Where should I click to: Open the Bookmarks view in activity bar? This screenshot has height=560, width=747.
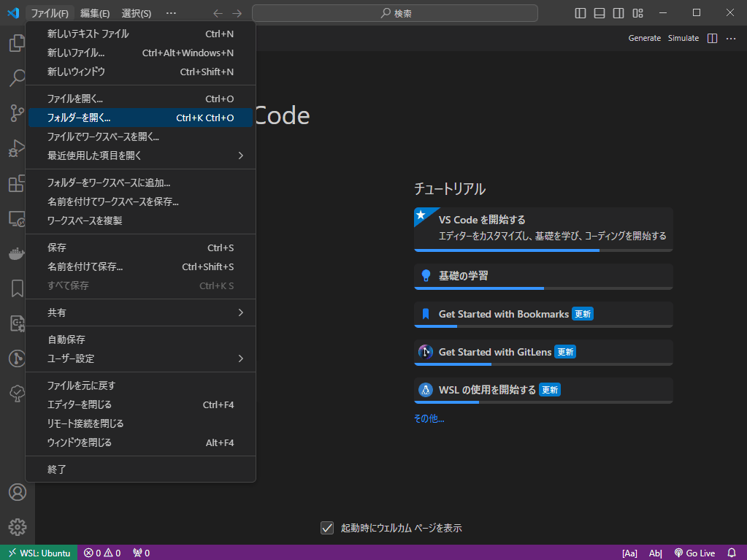pyautogui.click(x=17, y=288)
